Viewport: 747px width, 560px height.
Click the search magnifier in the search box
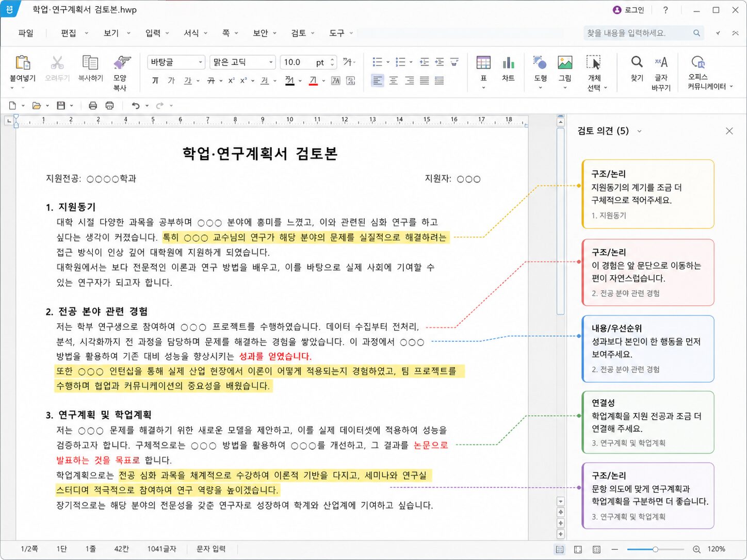696,33
